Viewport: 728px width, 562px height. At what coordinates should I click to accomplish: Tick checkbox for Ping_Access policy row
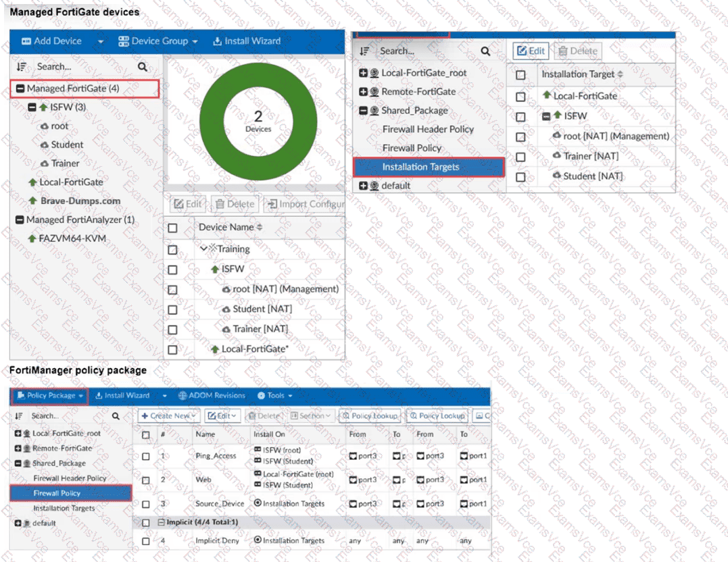point(145,456)
